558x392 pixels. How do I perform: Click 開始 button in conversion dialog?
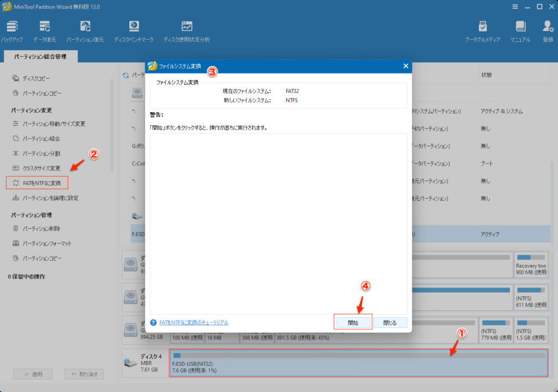[353, 322]
